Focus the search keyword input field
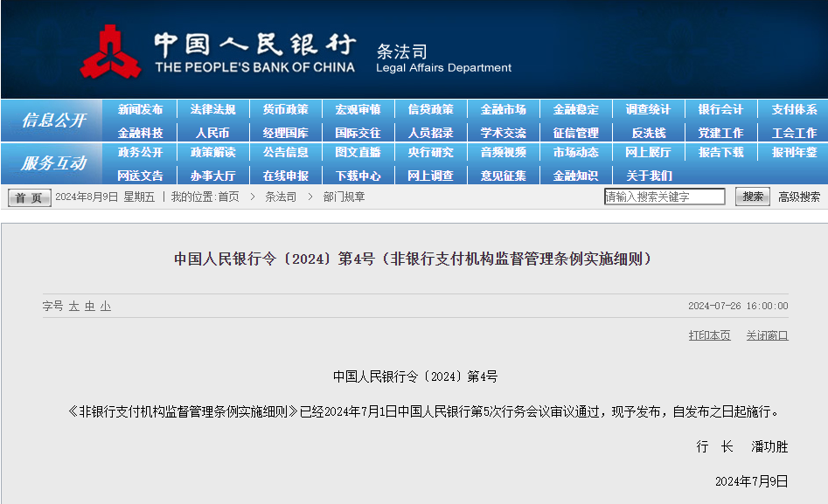The width and height of the screenshot is (828, 504). (664, 197)
